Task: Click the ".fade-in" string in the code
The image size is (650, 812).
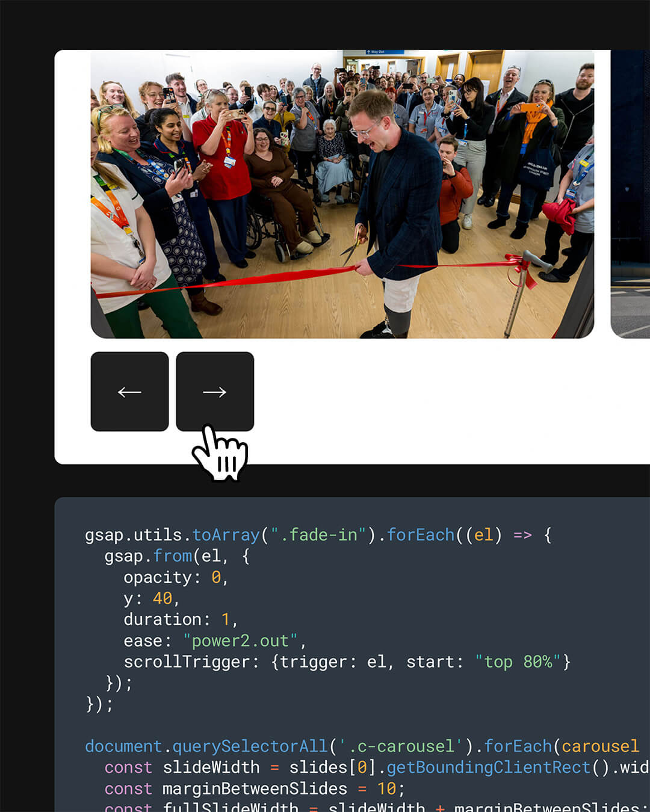Action: click(x=318, y=535)
